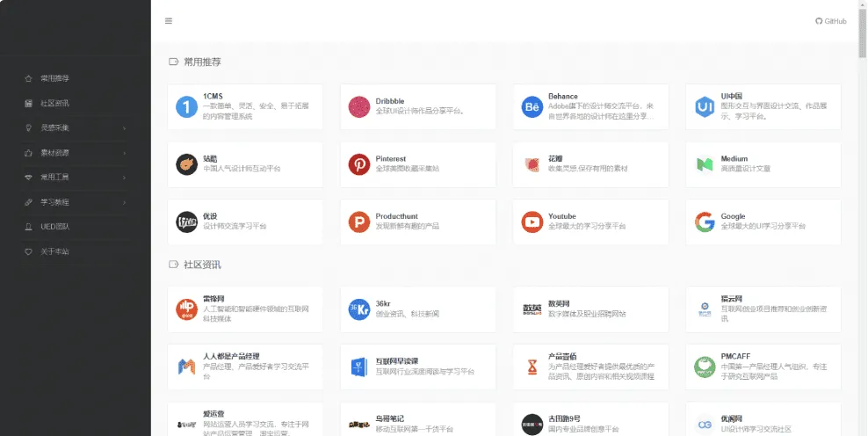Click the 社区资讯 sidebar icon
The width and height of the screenshot is (868, 436).
point(28,104)
